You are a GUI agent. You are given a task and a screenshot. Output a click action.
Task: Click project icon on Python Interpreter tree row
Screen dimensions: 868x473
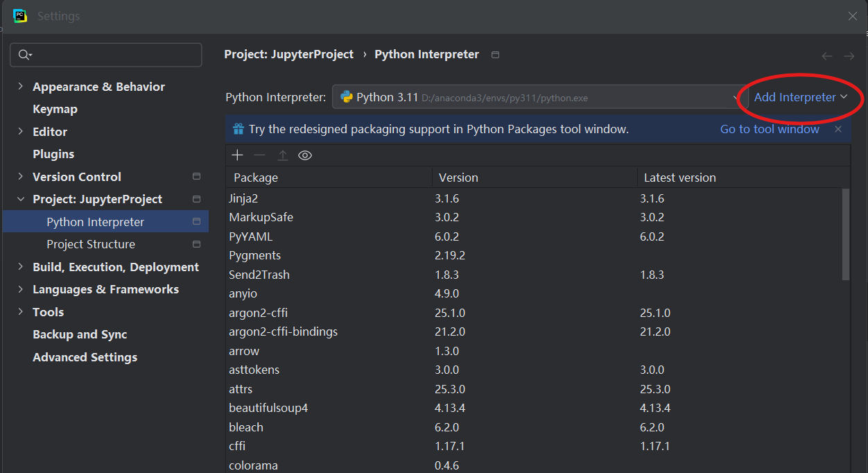(196, 222)
